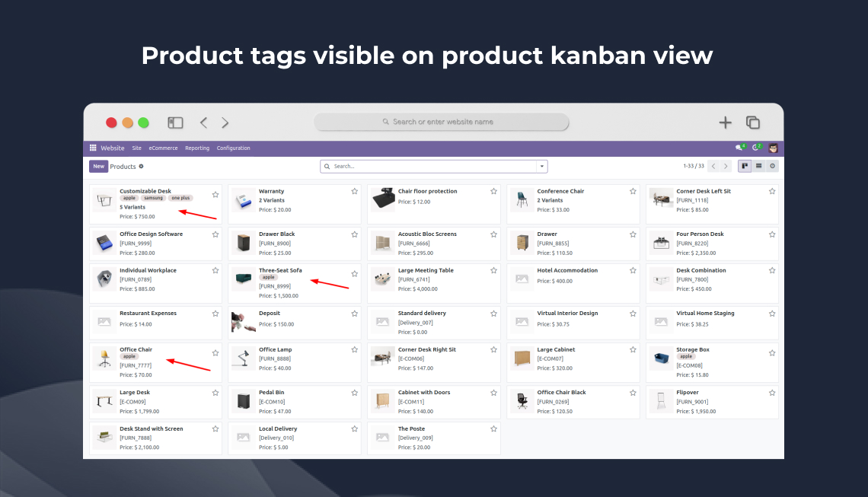Open Office Design Software product image
The image size is (868, 497).
[x=104, y=243]
